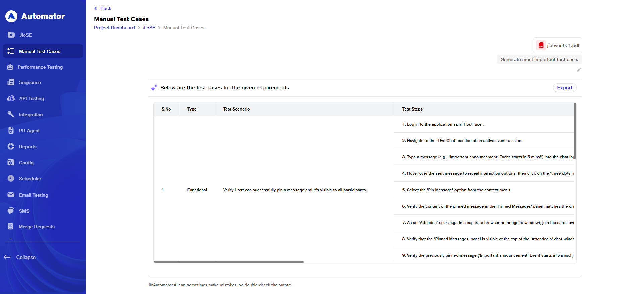Click the Scheduler clock icon
Image resolution: width=644 pixels, height=294 pixels.
11,178
